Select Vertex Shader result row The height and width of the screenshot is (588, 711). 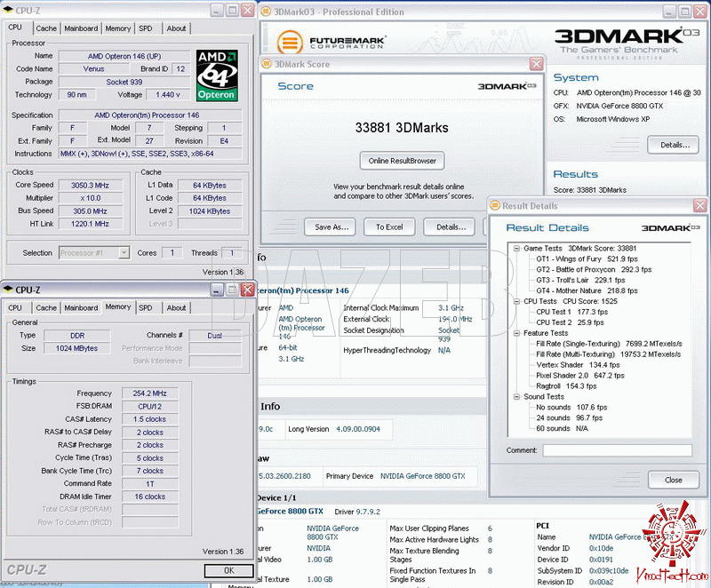(x=578, y=365)
